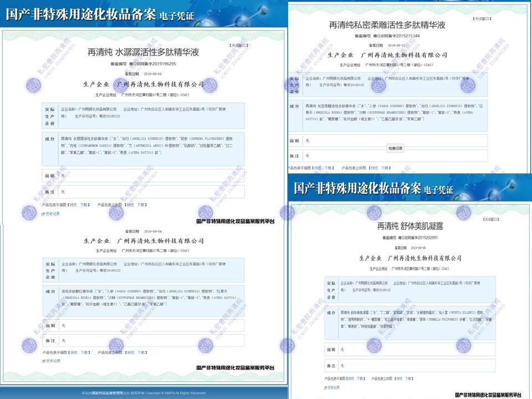
Task: Click 广州再清纯生物科技有限公司 below the 2019-09-04 date
Action: (x=161, y=241)
